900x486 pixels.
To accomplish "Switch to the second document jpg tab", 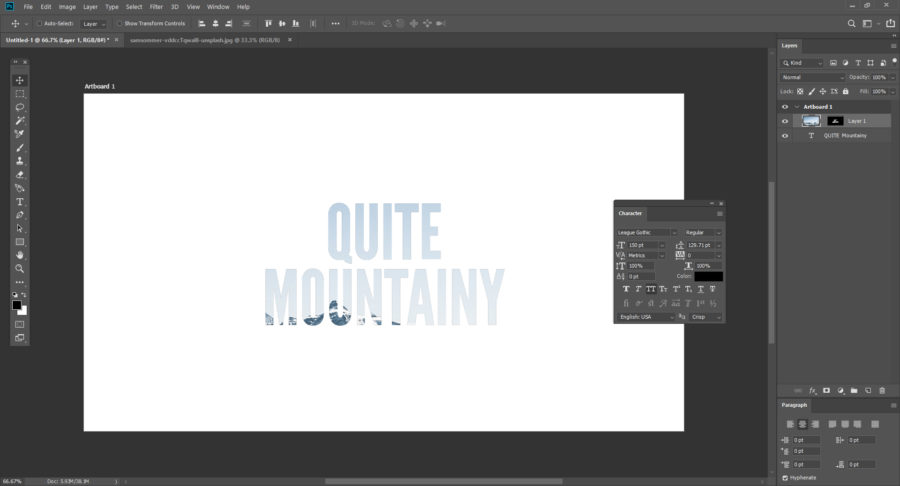I will 205,40.
